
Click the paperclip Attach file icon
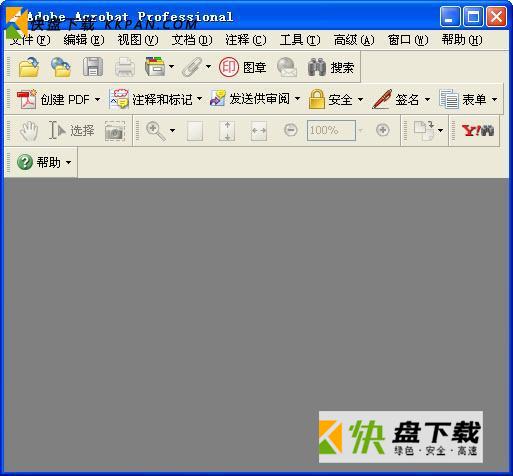192,67
